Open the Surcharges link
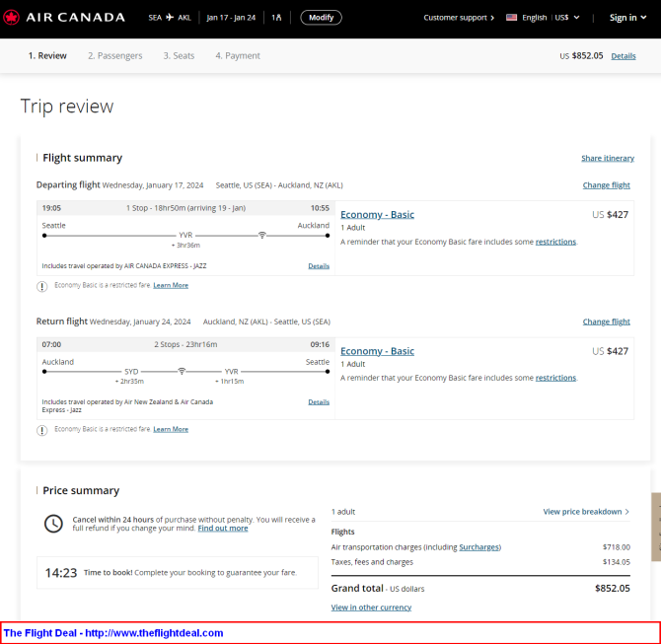 pyautogui.click(x=479, y=547)
